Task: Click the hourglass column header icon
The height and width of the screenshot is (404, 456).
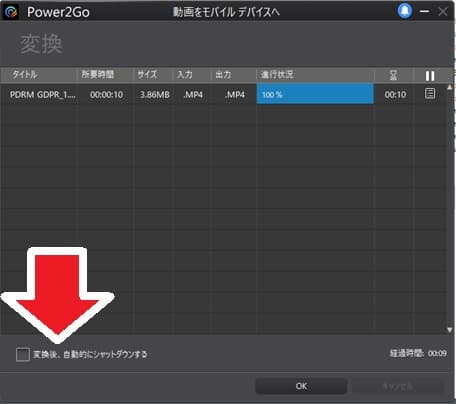Action: (x=393, y=75)
